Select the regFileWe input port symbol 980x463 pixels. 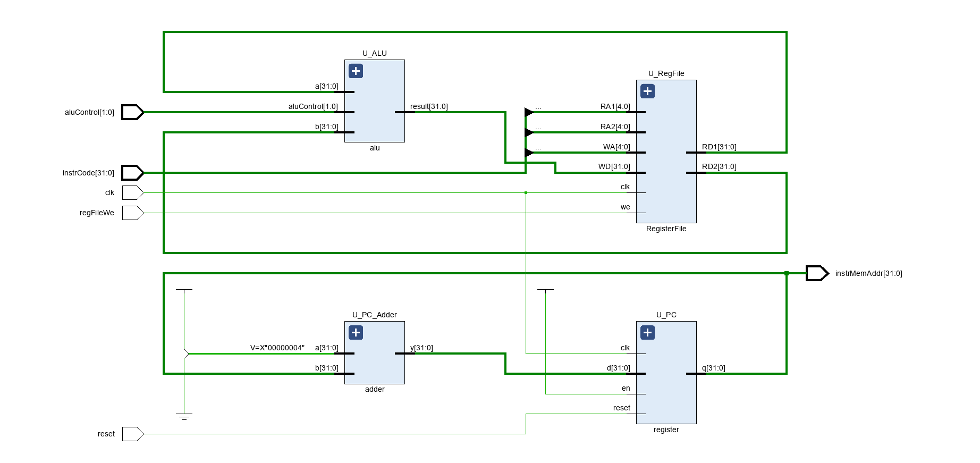132,213
